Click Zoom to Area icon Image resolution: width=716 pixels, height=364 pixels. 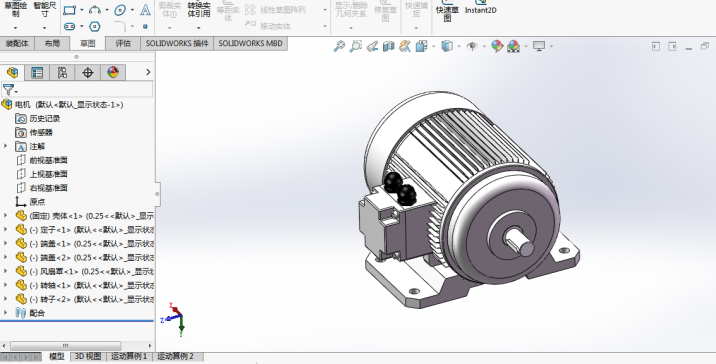point(355,46)
